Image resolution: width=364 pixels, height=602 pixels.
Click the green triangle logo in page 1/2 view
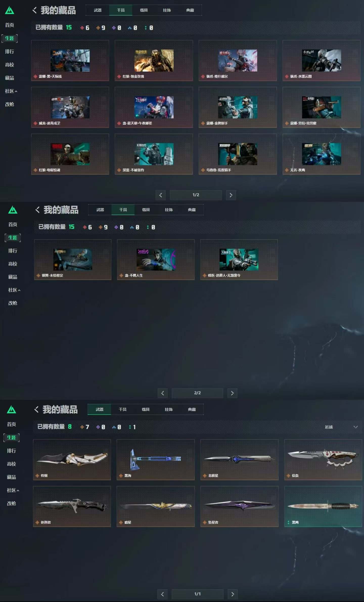[x=10, y=10]
